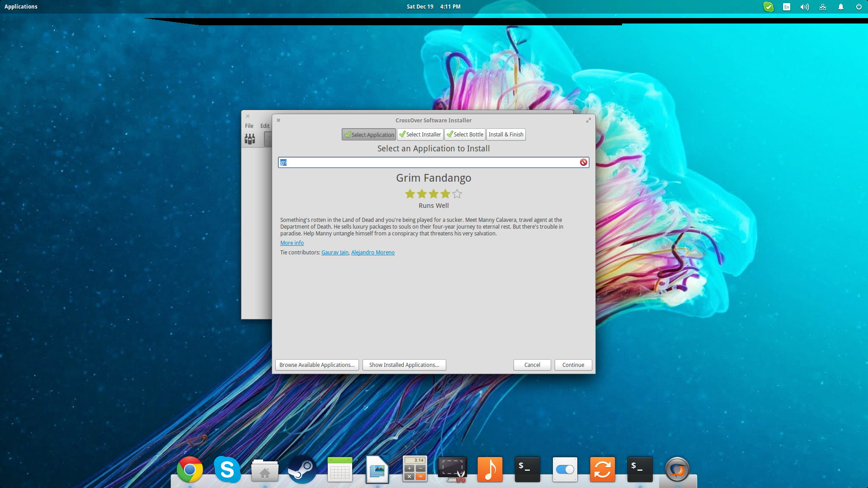Viewport: 868px width, 488px height.
Task: Open Google Chrome from the dock
Action: click(190, 469)
